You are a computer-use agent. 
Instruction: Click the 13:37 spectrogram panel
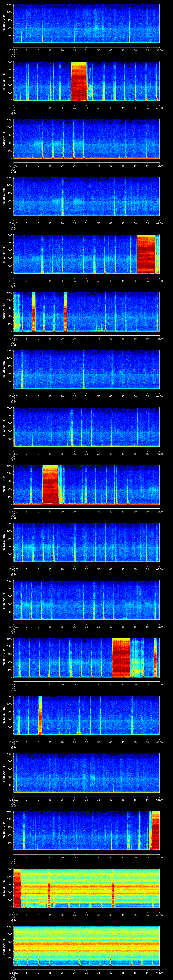click(x=86, y=24)
